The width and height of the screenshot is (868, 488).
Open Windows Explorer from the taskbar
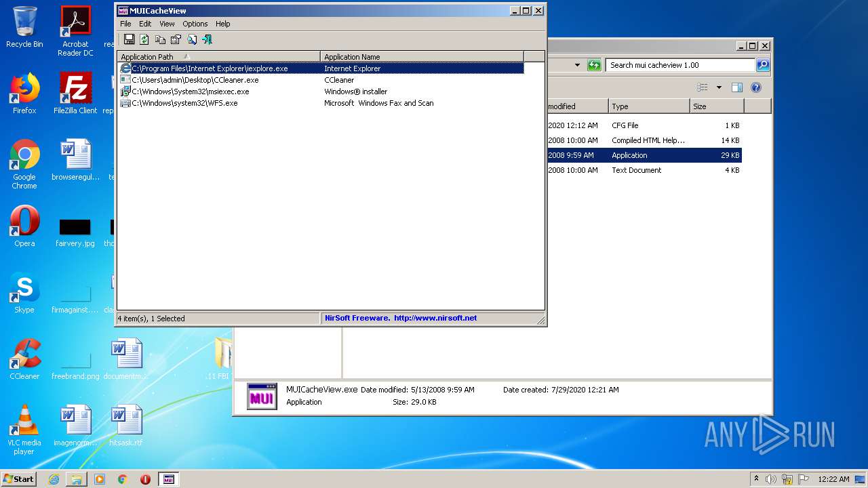76,479
